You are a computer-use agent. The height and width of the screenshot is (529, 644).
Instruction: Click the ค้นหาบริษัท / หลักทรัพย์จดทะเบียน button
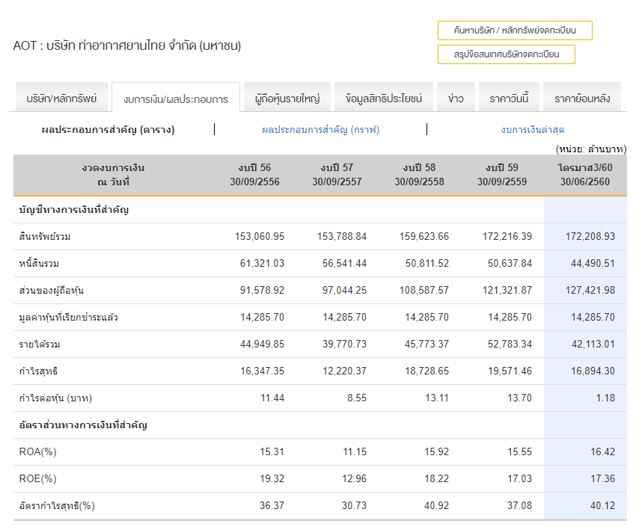[514, 30]
